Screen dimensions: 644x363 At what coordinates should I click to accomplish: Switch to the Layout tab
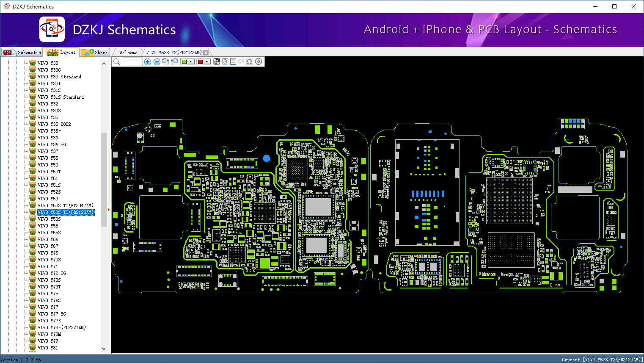point(61,52)
